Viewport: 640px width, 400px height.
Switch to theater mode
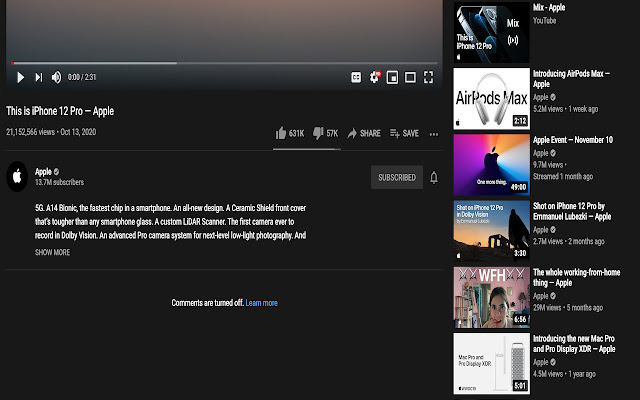pyautogui.click(x=410, y=77)
